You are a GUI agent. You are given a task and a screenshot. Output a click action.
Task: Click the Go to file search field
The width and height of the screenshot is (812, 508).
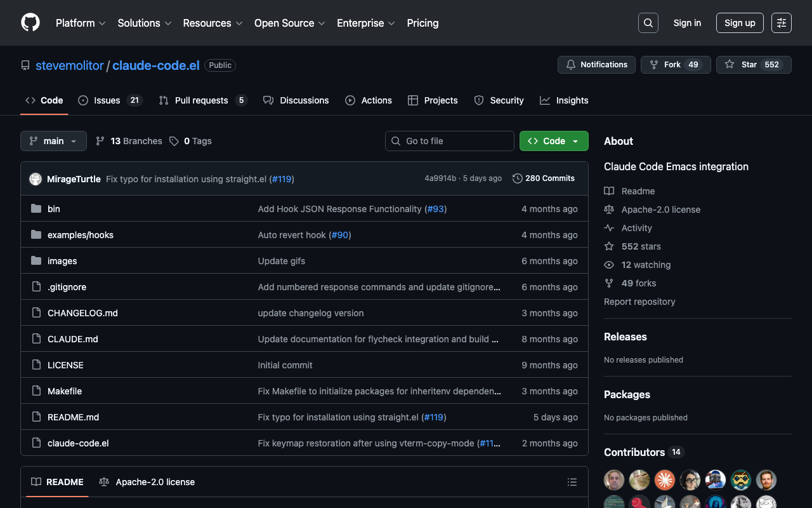[x=449, y=141]
